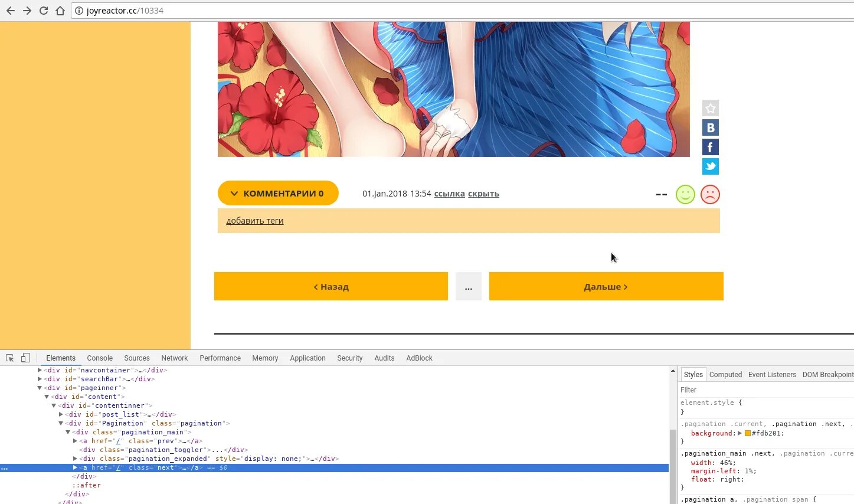Screen dimensions: 854x504
Task: Expand the prev anchor node
Action: coord(75,441)
